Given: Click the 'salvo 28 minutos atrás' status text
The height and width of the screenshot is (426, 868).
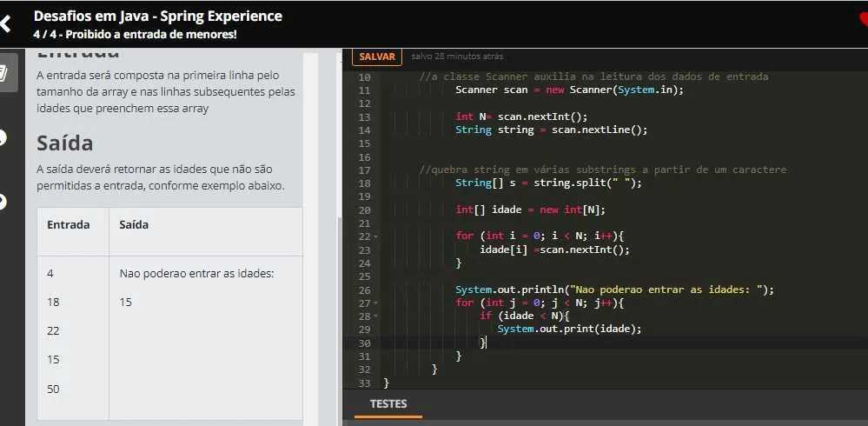Looking at the screenshot, I should tap(457, 57).
